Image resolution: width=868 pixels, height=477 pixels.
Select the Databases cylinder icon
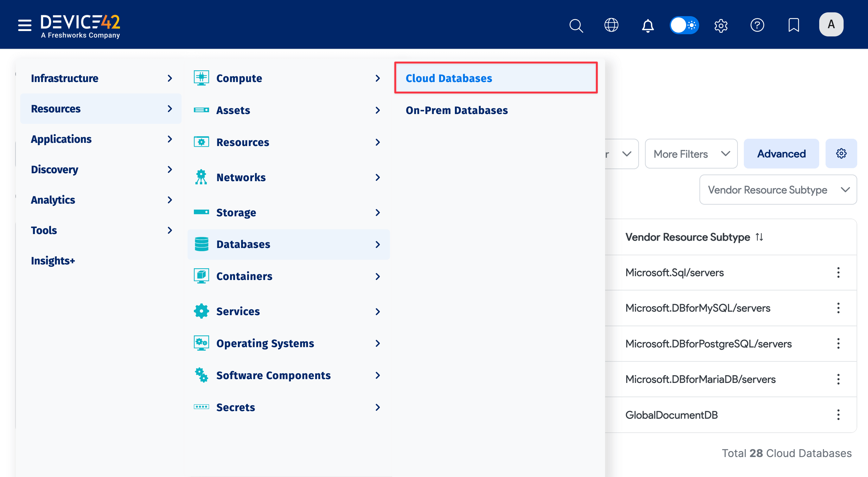pyautogui.click(x=201, y=244)
